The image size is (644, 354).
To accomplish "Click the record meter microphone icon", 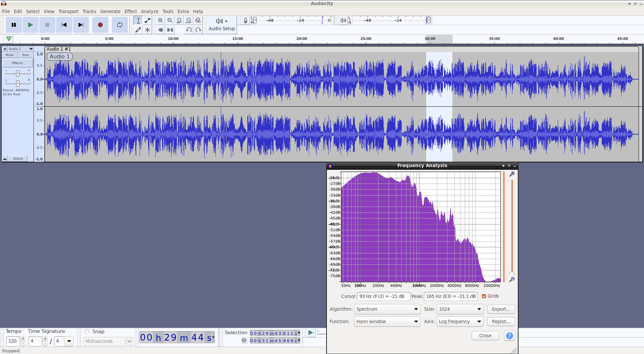I will [246, 20].
